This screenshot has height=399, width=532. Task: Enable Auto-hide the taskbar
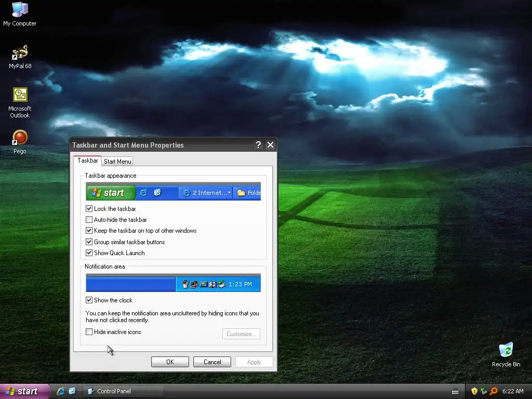pos(89,220)
